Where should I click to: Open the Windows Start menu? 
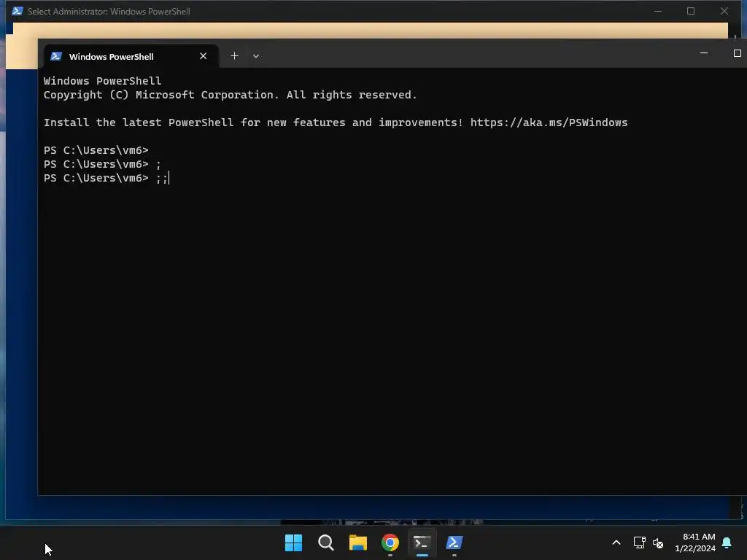click(293, 542)
